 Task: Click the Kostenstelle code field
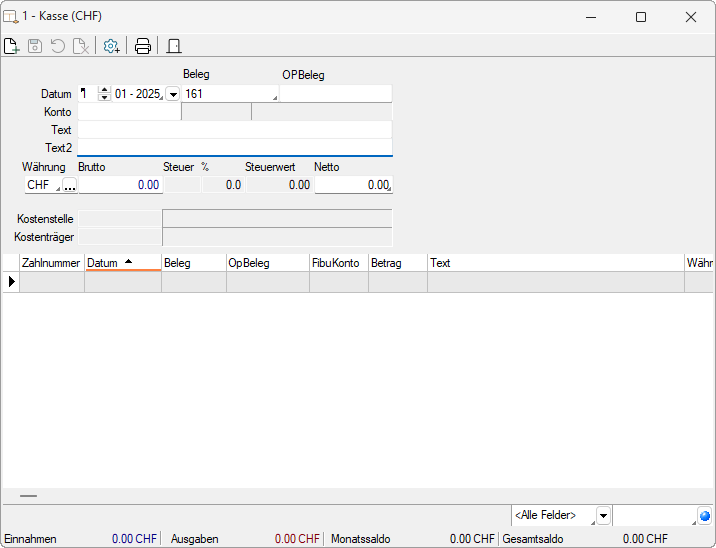[120, 219]
